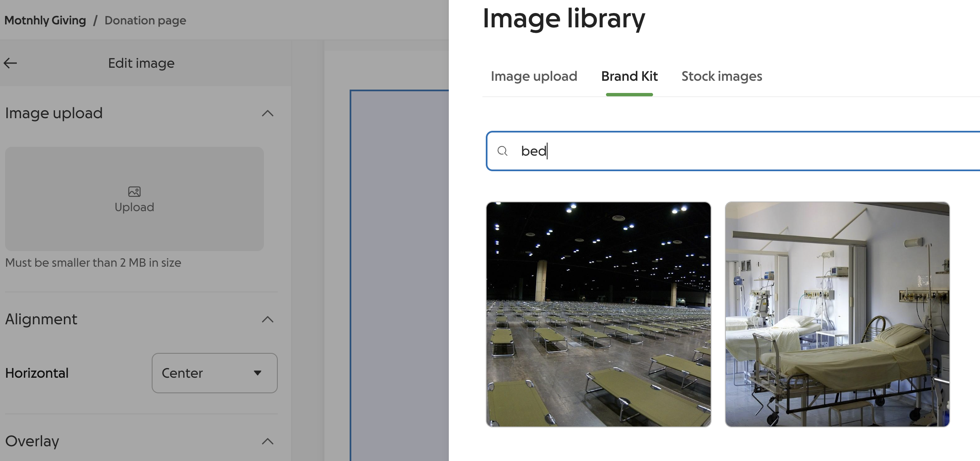Click the search magnifier icon

[x=503, y=151]
